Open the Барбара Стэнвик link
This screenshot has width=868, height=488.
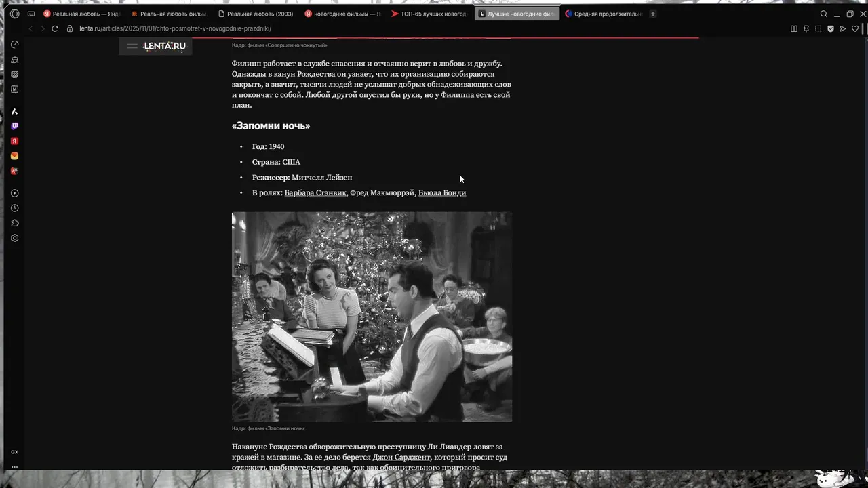point(315,192)
